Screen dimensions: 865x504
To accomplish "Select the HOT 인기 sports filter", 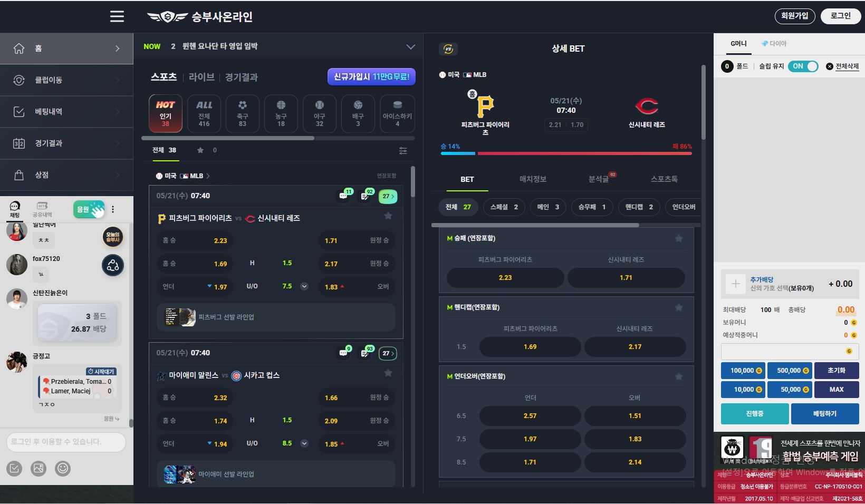I will pos(166,113).
